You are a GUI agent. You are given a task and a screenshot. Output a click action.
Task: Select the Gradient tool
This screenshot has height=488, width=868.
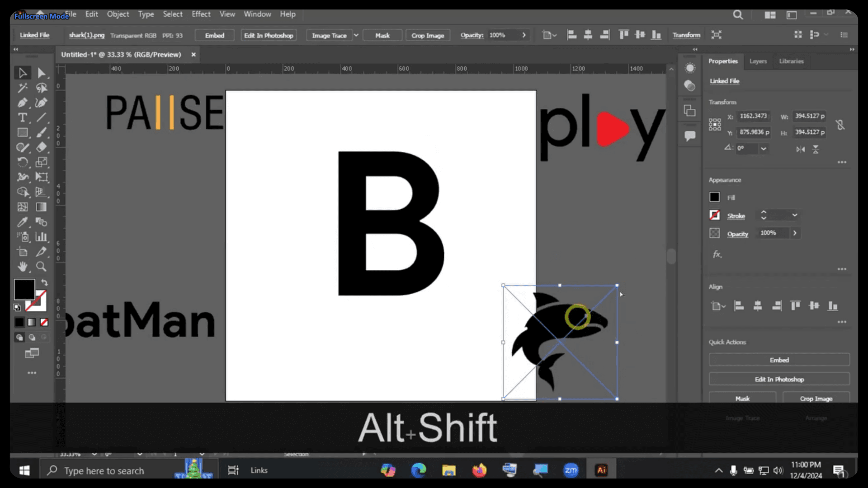[x=41, y=207]
